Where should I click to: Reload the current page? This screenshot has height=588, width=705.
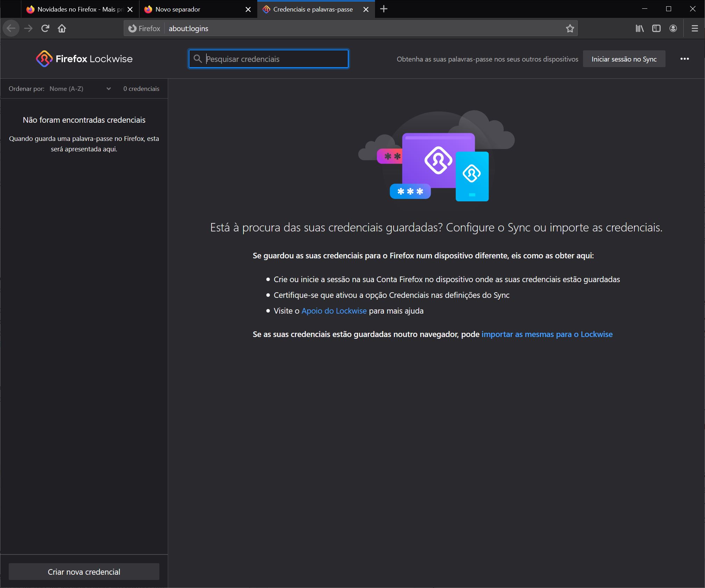[45, 28]
